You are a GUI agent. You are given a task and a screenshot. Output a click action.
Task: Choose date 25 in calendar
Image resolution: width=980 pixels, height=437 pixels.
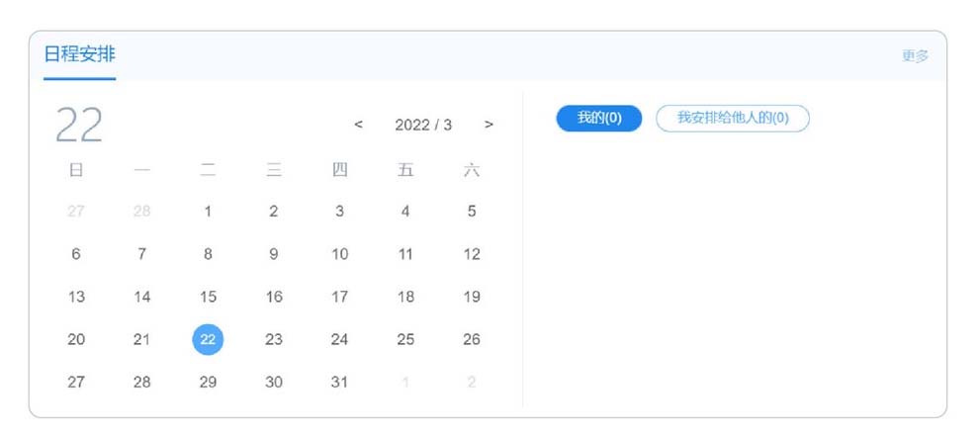point(405,339)
